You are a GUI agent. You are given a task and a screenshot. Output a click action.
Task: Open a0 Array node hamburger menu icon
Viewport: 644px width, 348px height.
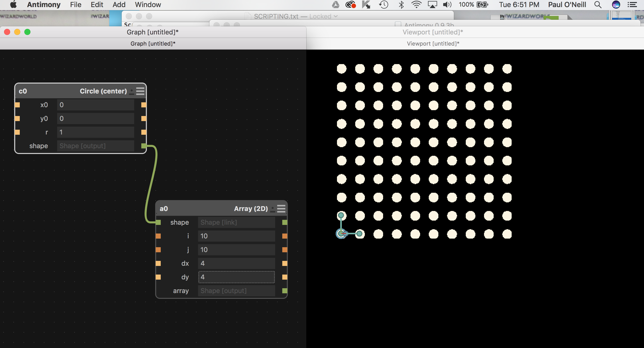pos(281,209)
